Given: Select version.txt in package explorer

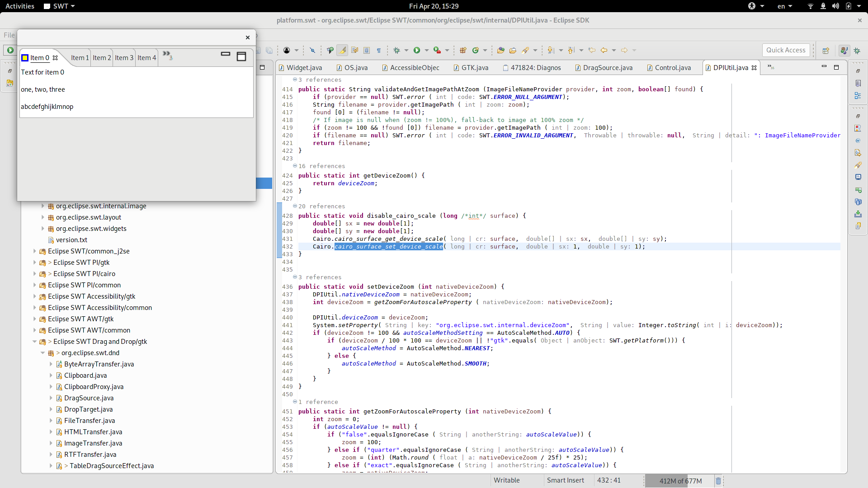Looking at the screenshot, I should tap(71, 239).
